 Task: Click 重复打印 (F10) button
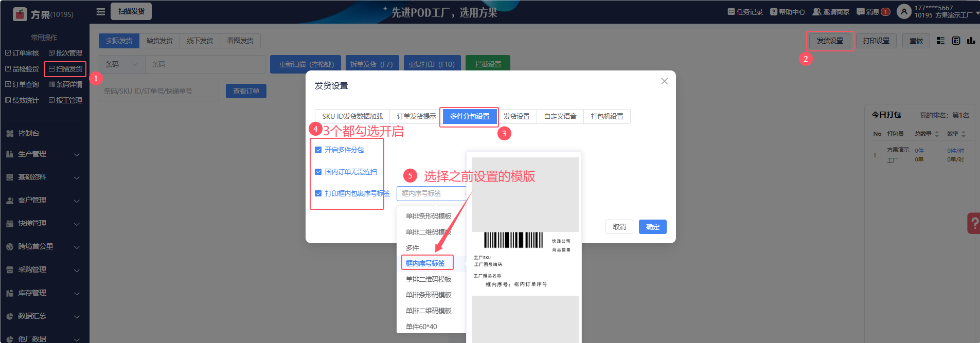432,64
